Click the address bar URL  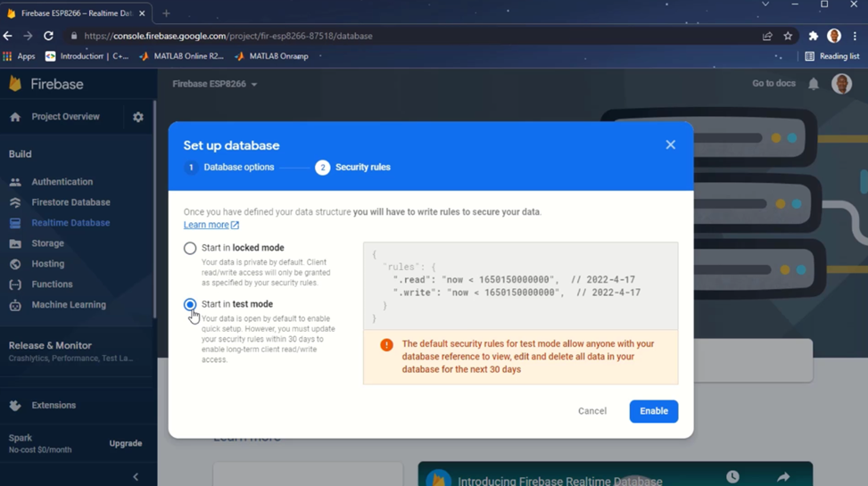click(x=228, y=36)
